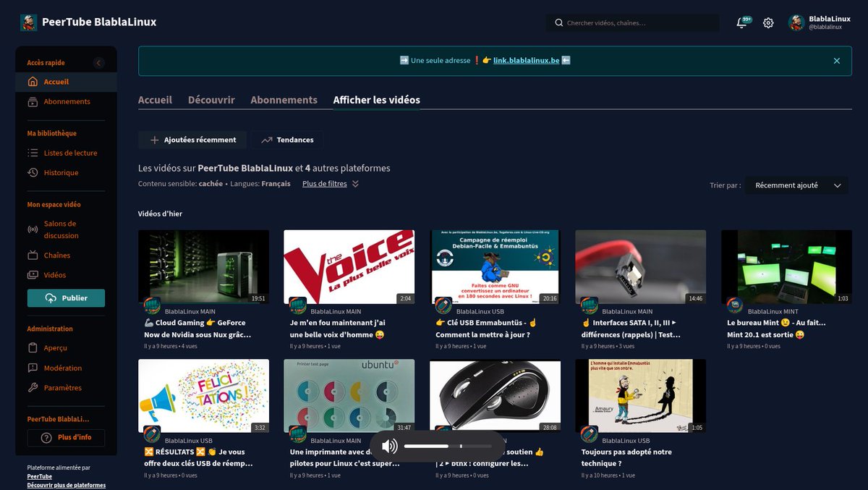Viewport: 868px width, 490px height.
Task: Click the Publier button
Action: [x=66, y=297]
